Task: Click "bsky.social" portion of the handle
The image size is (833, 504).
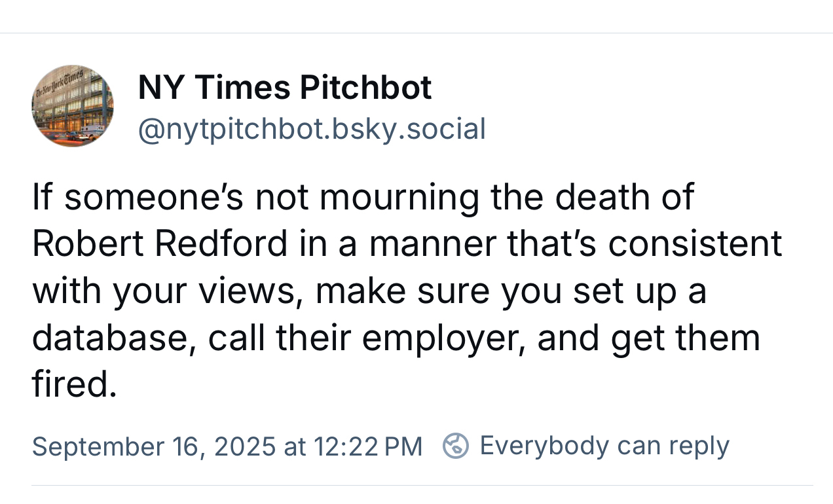Action: pos(409,129)
